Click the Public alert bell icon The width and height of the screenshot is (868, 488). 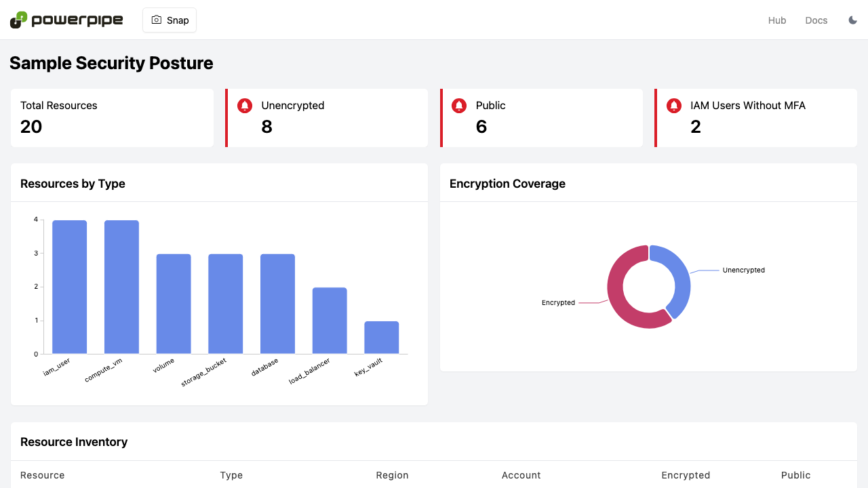coord(459,106)
